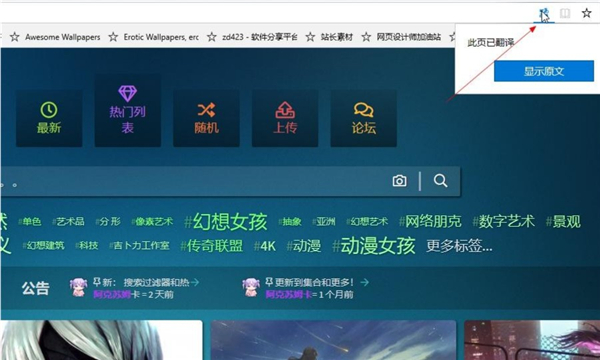The height and width of the screenshot is (360, 600).
Task: Open 热门列表 diamond tile
Action: coord(128,110)
